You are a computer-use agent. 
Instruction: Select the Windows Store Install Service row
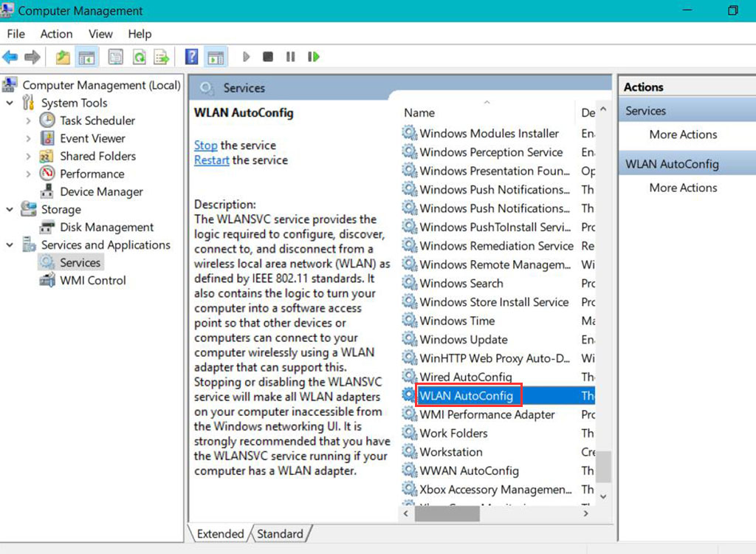[x=498, y=302]
